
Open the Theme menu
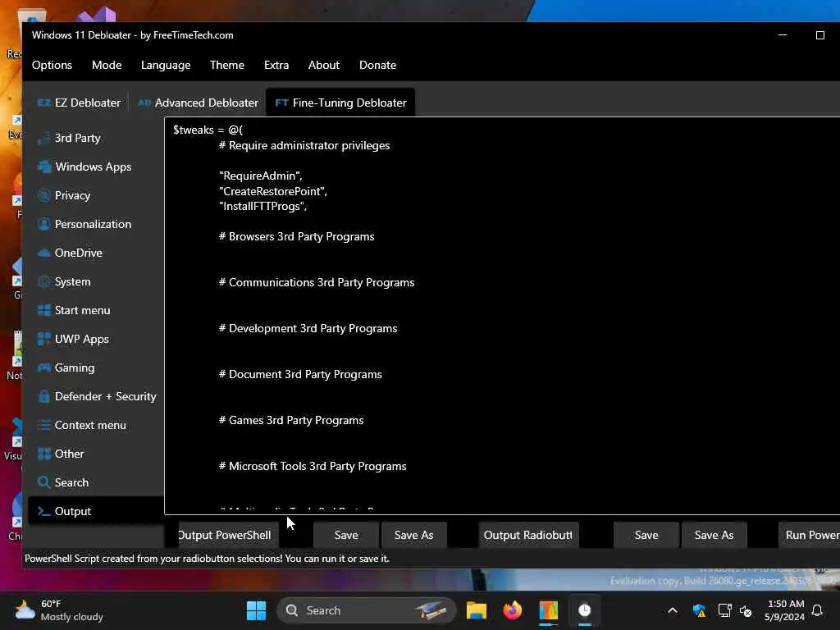[x=227, y=65]
